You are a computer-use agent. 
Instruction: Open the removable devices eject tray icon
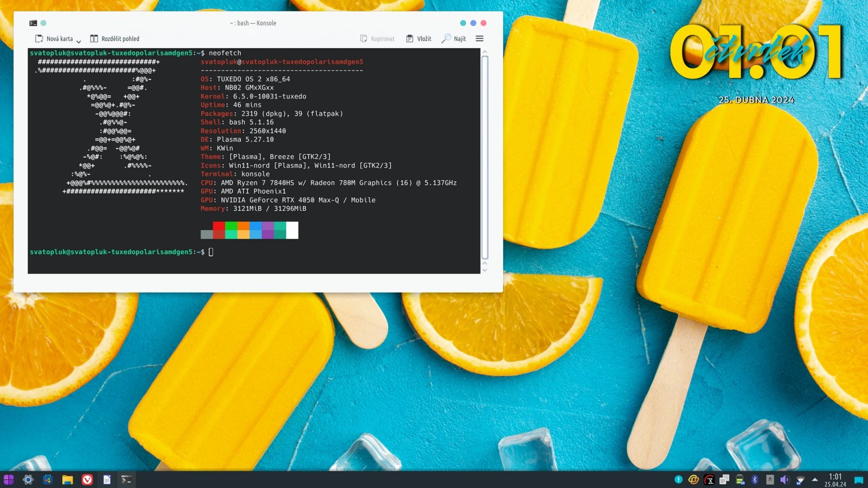point(770,479)
